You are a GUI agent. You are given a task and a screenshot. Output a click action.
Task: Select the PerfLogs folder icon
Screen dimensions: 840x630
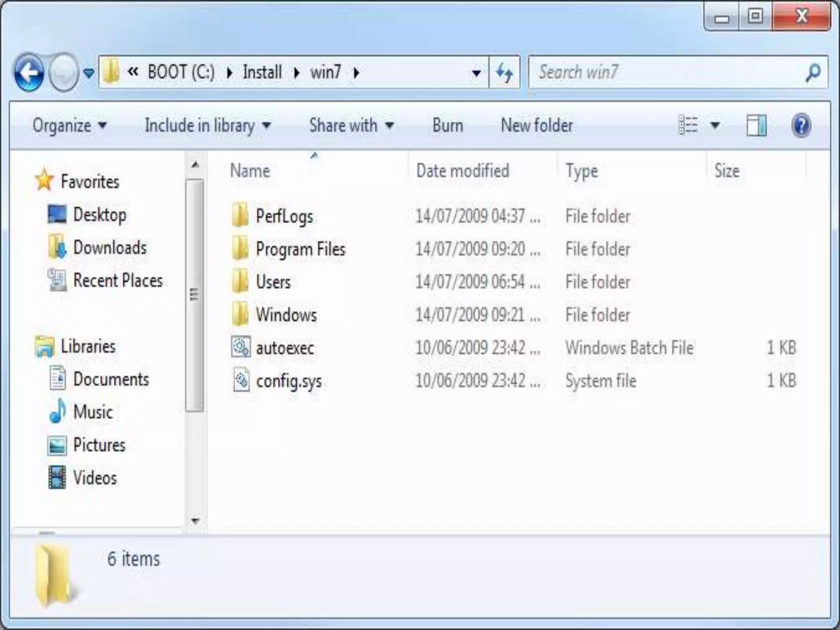click(x=240, y=214)
